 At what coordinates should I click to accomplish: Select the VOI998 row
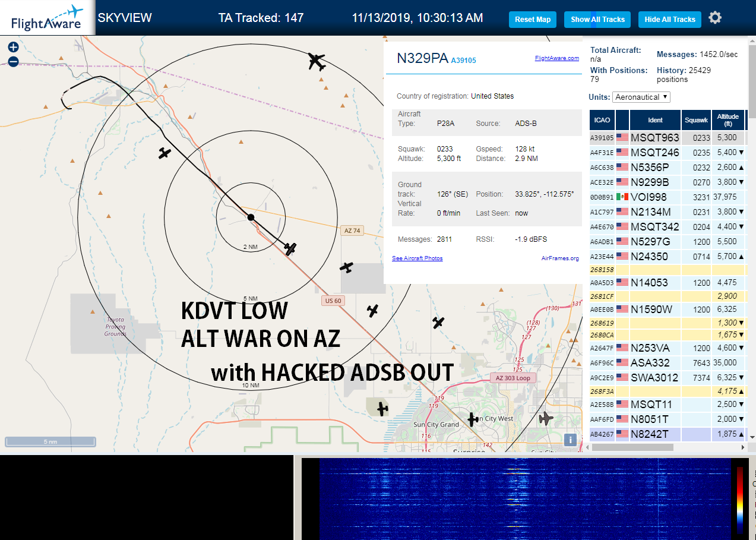(x=668, y=197)
